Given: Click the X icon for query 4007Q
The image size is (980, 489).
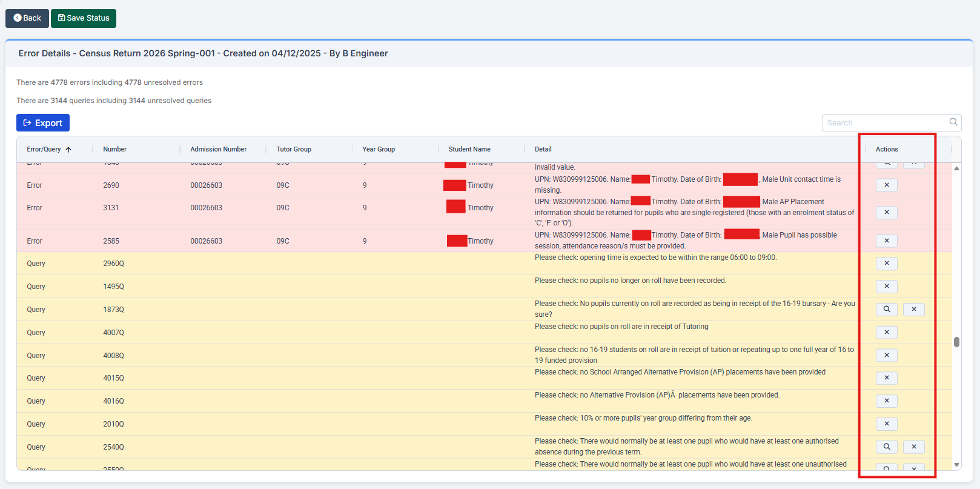Looking at the screenshot, I should tap(886, 333).
